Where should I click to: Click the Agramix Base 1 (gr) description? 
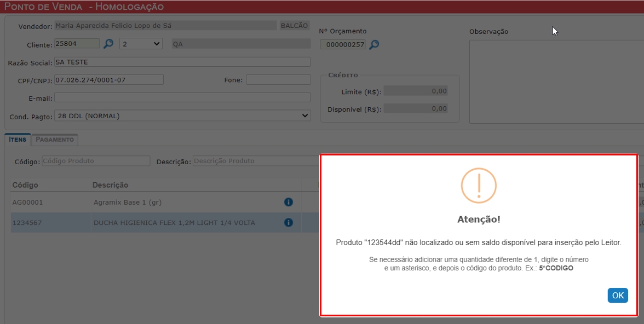128,202
